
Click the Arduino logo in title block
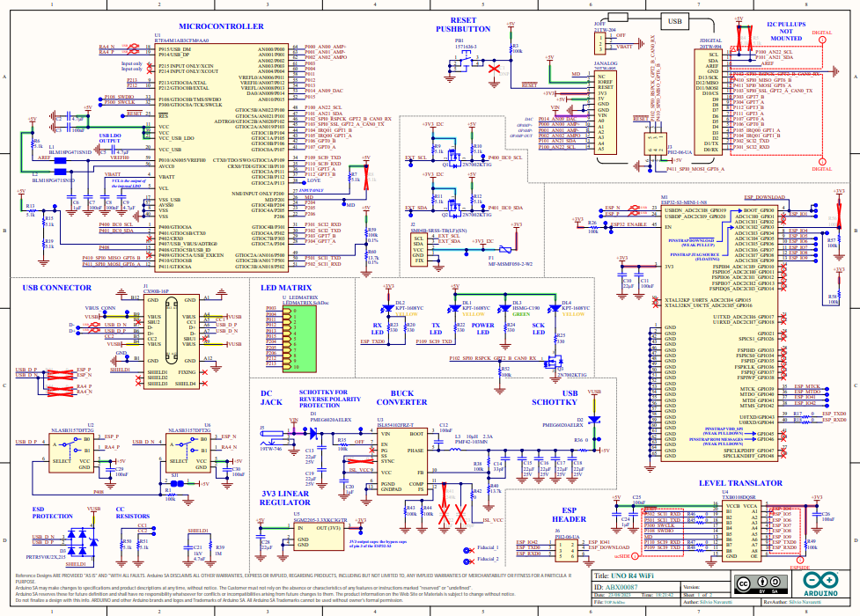(x=820, y=584)
